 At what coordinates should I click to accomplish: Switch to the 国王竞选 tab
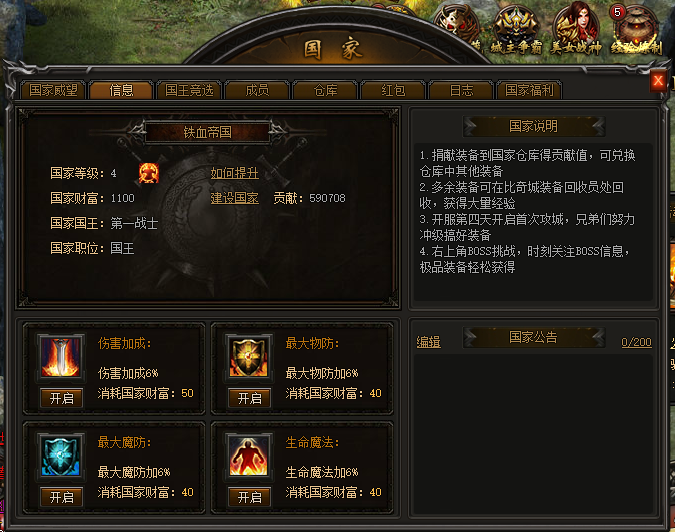coord(189,90)
